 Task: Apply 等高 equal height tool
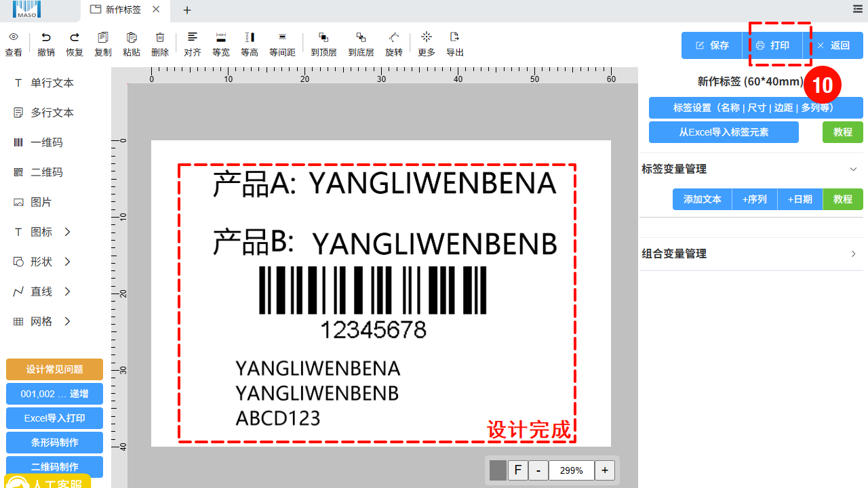coord(250,37)
